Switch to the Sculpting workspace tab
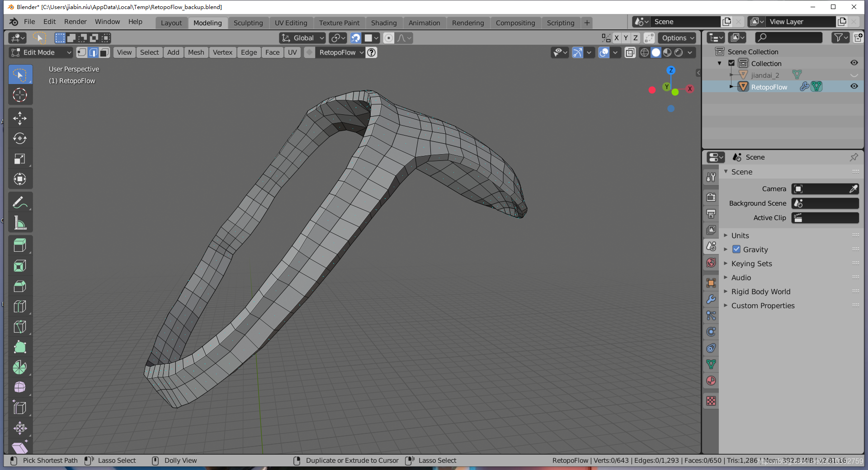 pyautogui.click(x=248, y=23)
